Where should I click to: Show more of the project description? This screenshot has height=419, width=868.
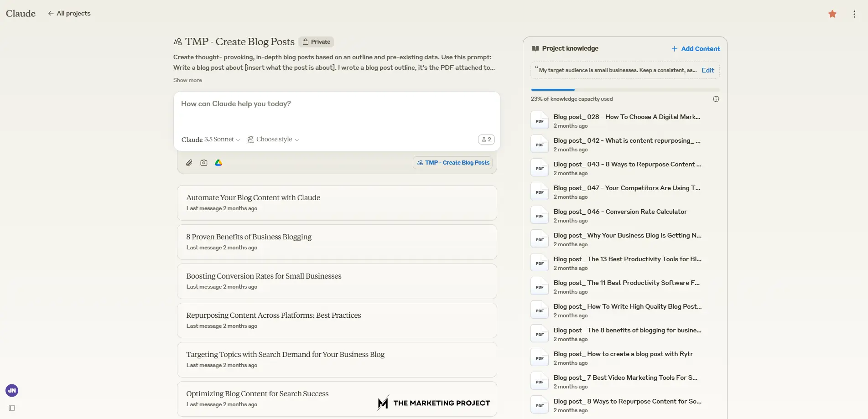[187, 80]
